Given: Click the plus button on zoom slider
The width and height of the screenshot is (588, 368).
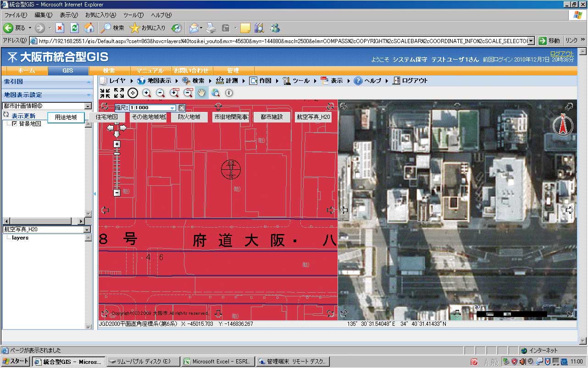Looking at the screenshot, I should [117, 144].
